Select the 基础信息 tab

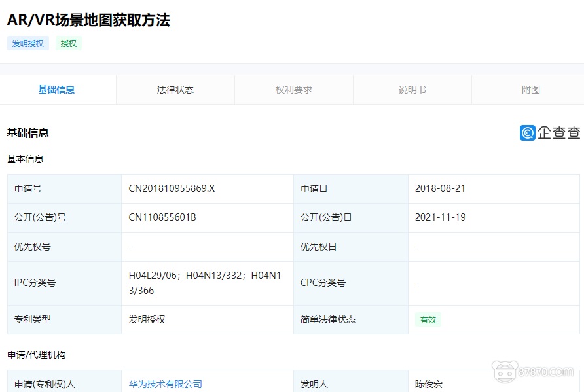[x=58, y=89]
